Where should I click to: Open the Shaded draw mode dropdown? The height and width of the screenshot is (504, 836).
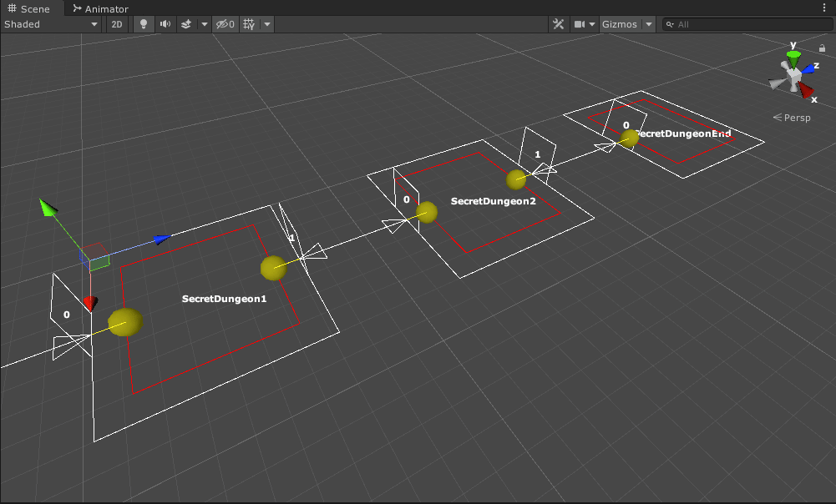[x=51, y=24]
